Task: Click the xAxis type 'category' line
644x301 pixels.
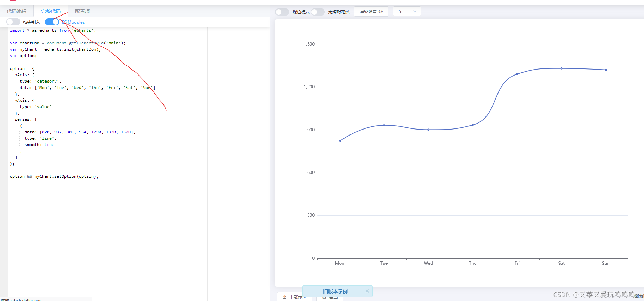Action: (x=41, y=81)
